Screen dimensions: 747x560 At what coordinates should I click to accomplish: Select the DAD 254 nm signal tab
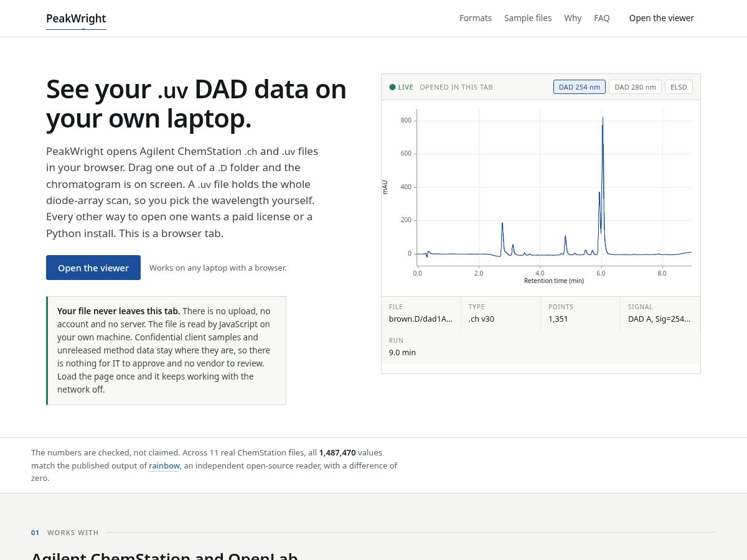pyautogui.click(x=580, y=87)
